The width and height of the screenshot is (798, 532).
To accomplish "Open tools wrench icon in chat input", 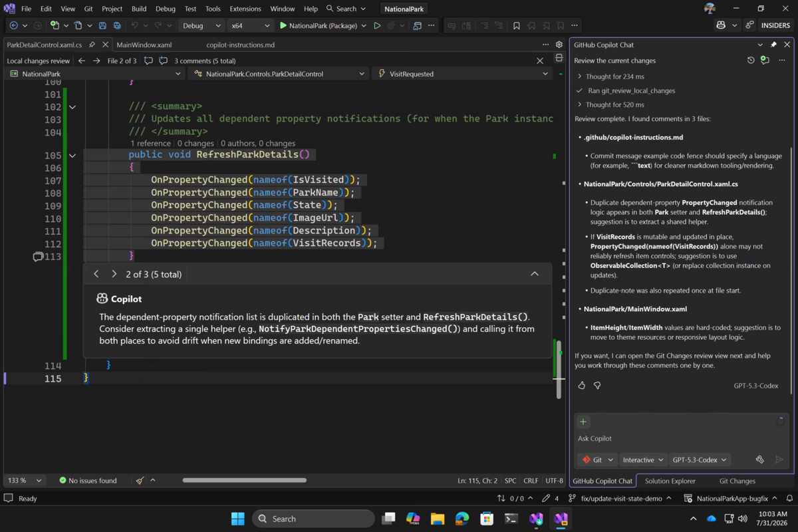I will click(760, 460).
